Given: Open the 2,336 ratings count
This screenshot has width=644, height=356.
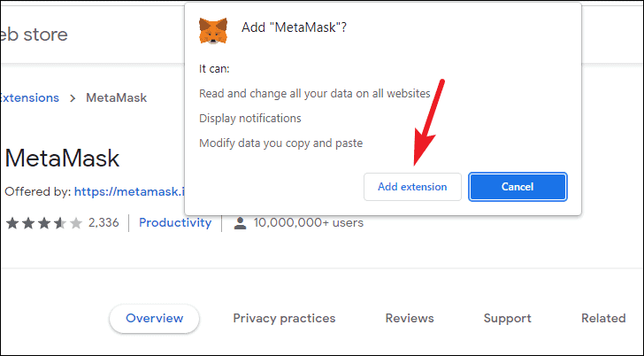Looking at the screenshot, I should pos(103,223).
